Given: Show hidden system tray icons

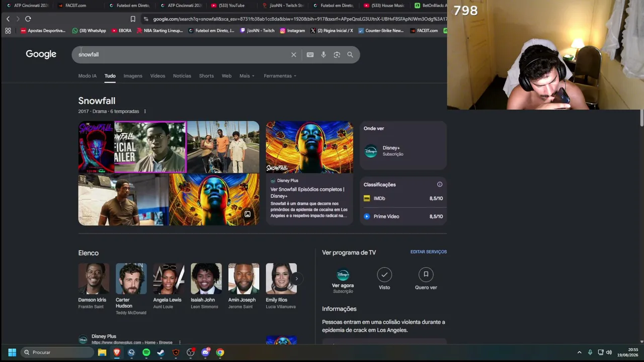Looking at the screenshot, I should [x=579, y=352].
